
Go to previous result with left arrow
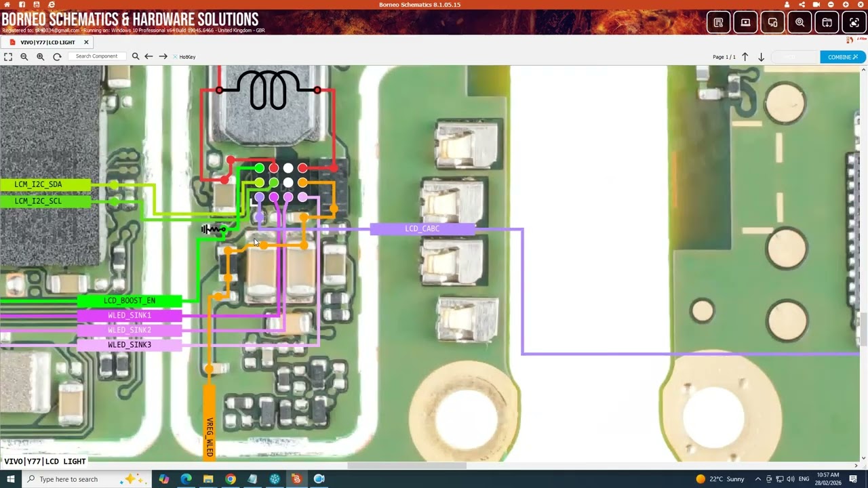pos(149,57)
